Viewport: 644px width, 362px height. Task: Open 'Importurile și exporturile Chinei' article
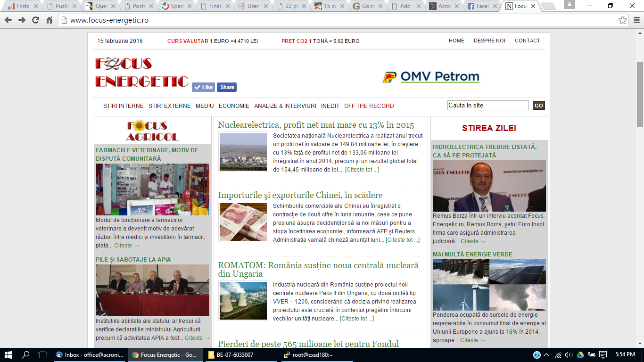tap(300, 195)
